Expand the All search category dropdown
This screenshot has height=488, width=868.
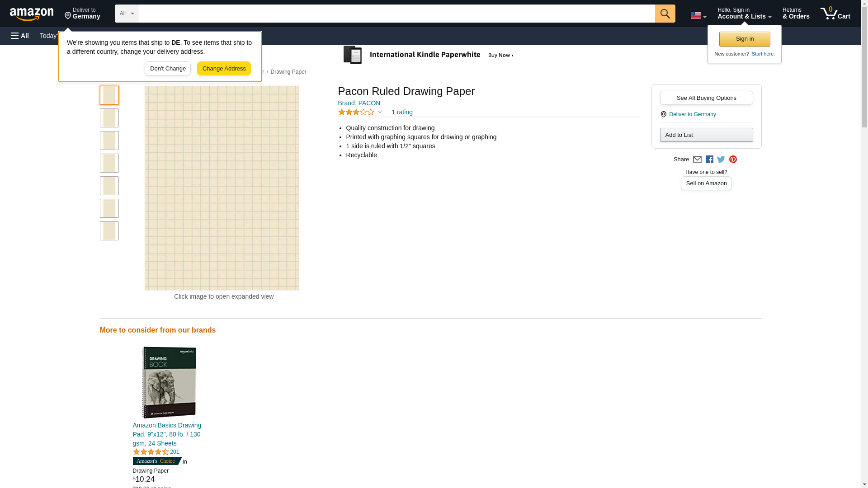pos(126,14)
